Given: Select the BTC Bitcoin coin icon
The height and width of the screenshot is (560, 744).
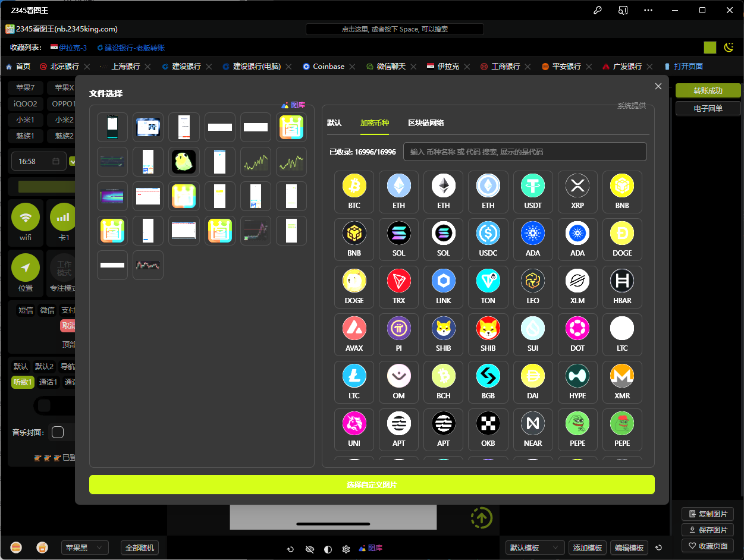Looking at the screenshot, I should tap(354, 186).
